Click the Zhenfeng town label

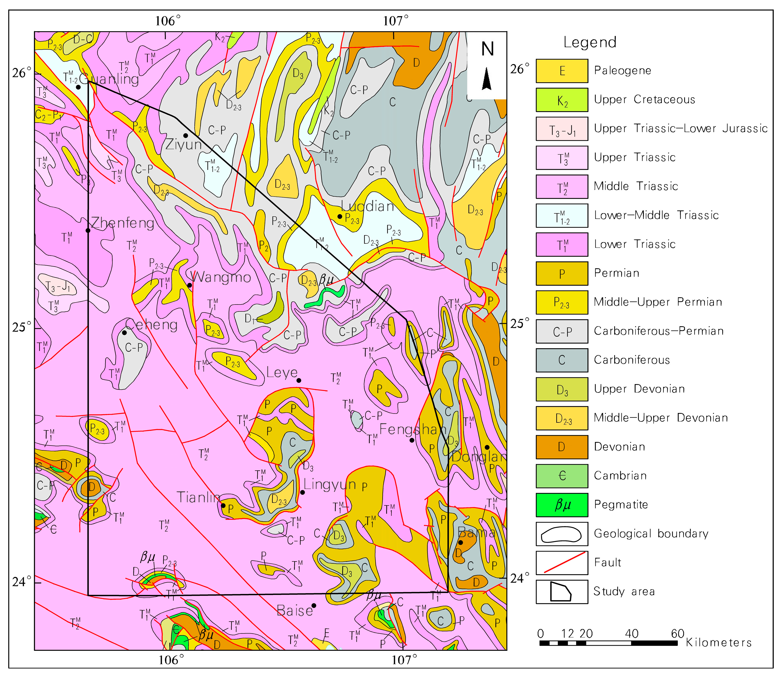[x=123, y=223]
